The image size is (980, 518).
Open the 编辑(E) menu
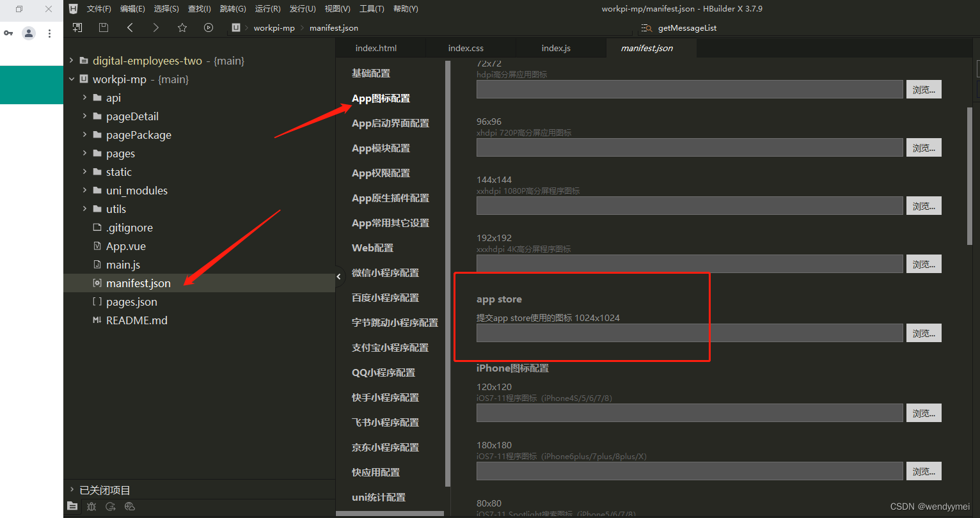[x=132, y=9]
